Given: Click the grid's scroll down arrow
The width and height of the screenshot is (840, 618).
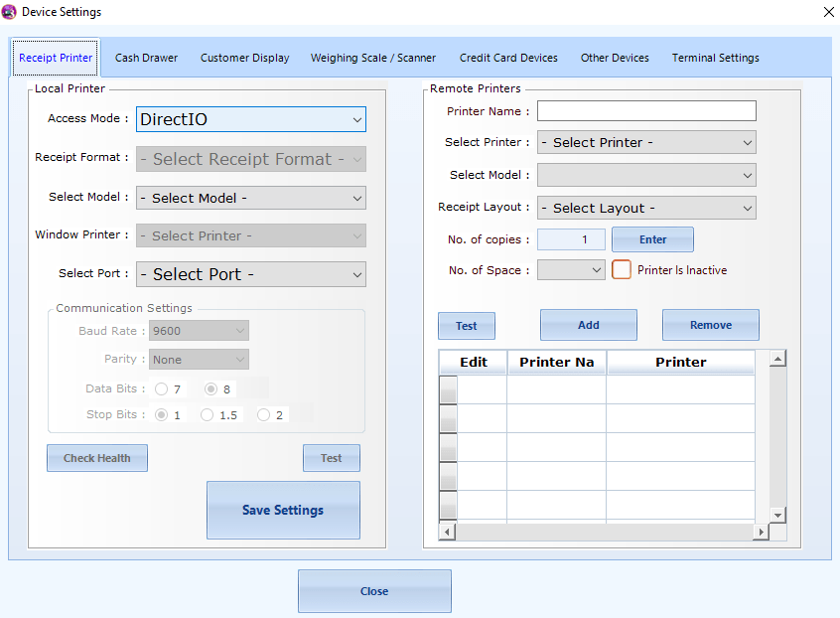Looking at the screenshot, I should 777,515.
